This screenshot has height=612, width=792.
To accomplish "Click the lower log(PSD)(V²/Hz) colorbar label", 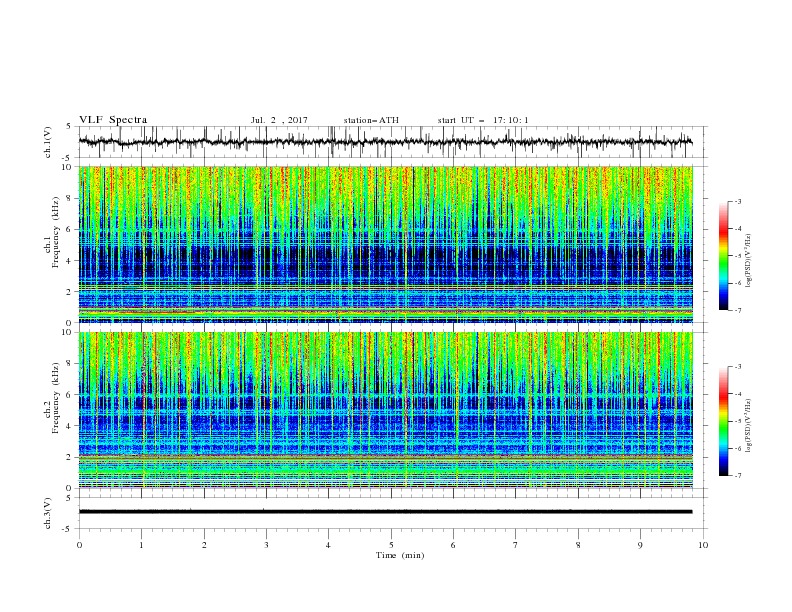I will click(749, 425).
